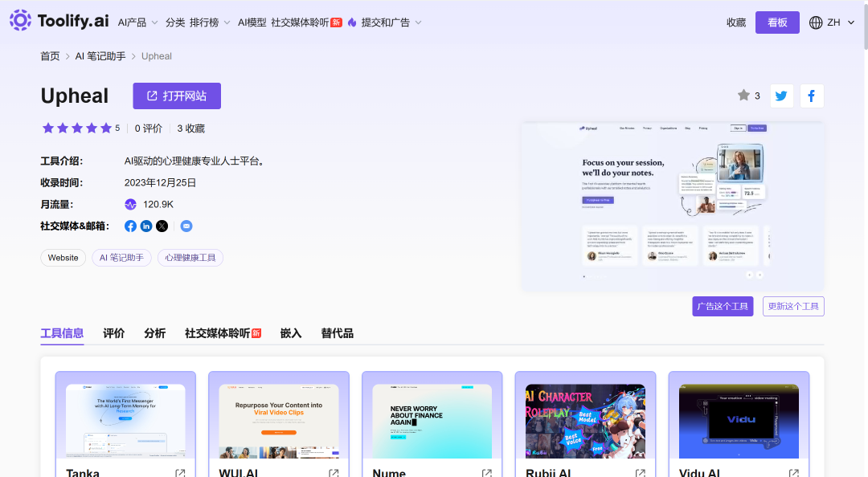Viewport: 868px width, 477px height.
Task: Open Nume external link icon
Action: 487,473
